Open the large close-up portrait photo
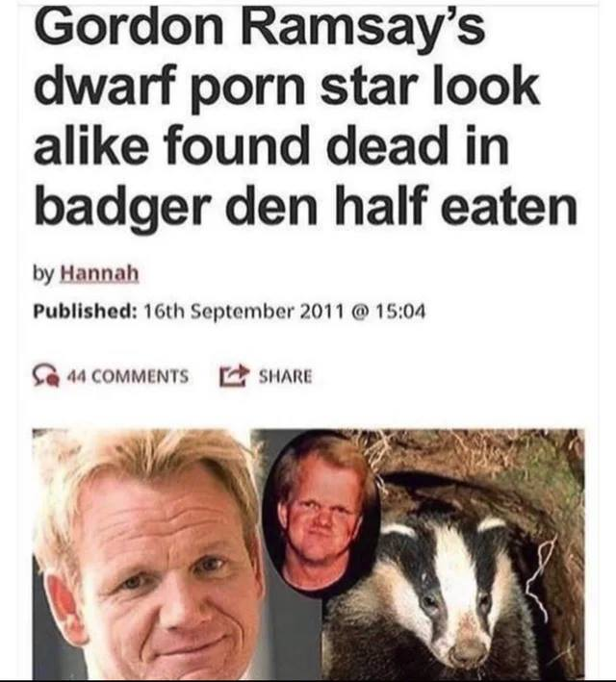Screen dimensions: 616x682 148,553
